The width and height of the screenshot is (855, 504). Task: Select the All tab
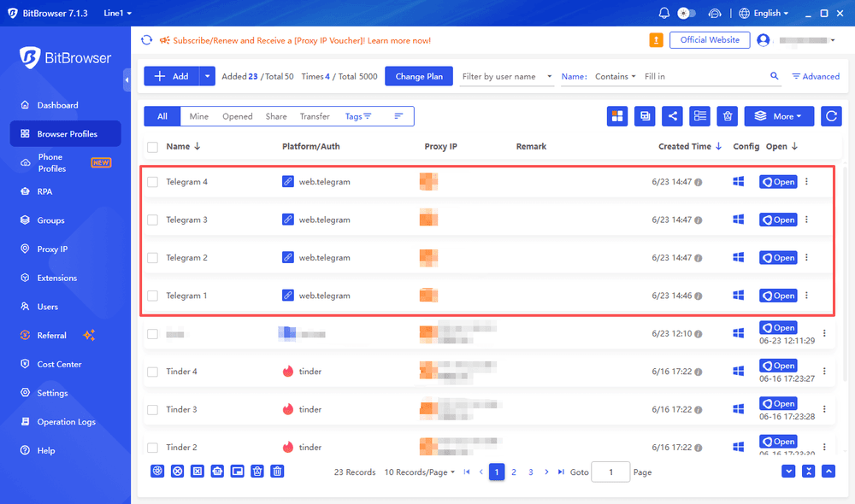pyautogui.click(x=162, y=116)
